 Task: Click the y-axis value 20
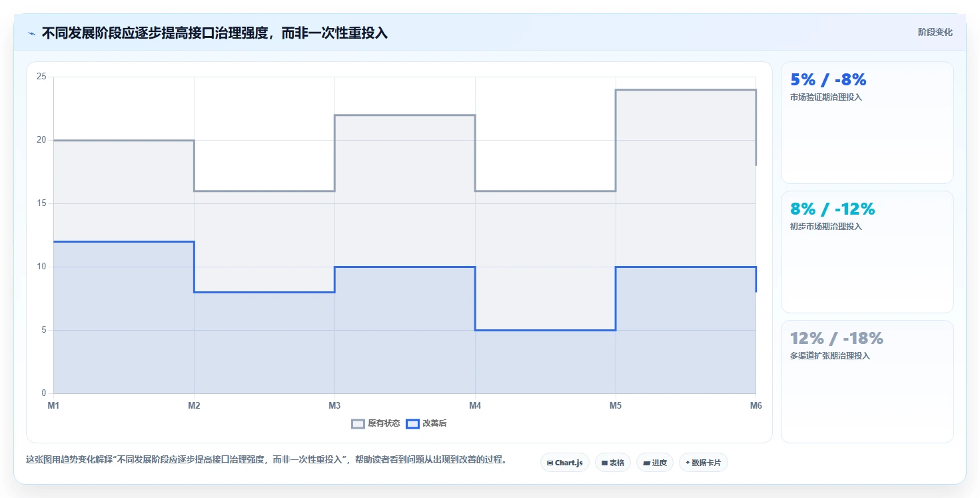coord(41,140)
